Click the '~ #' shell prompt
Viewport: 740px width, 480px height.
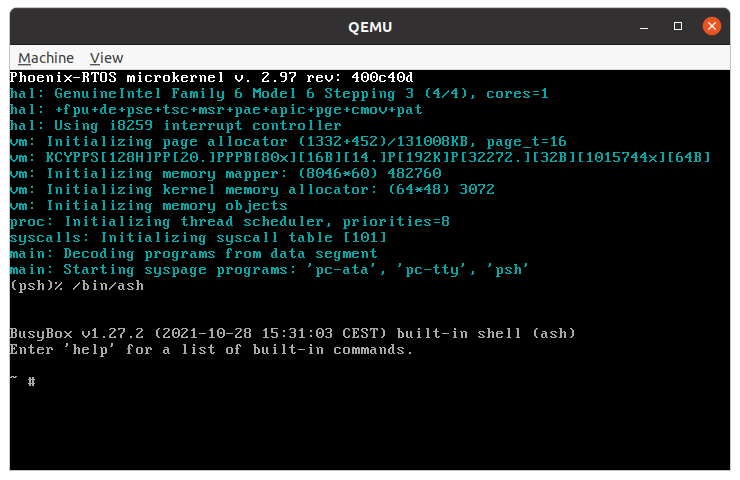point(23,380)
